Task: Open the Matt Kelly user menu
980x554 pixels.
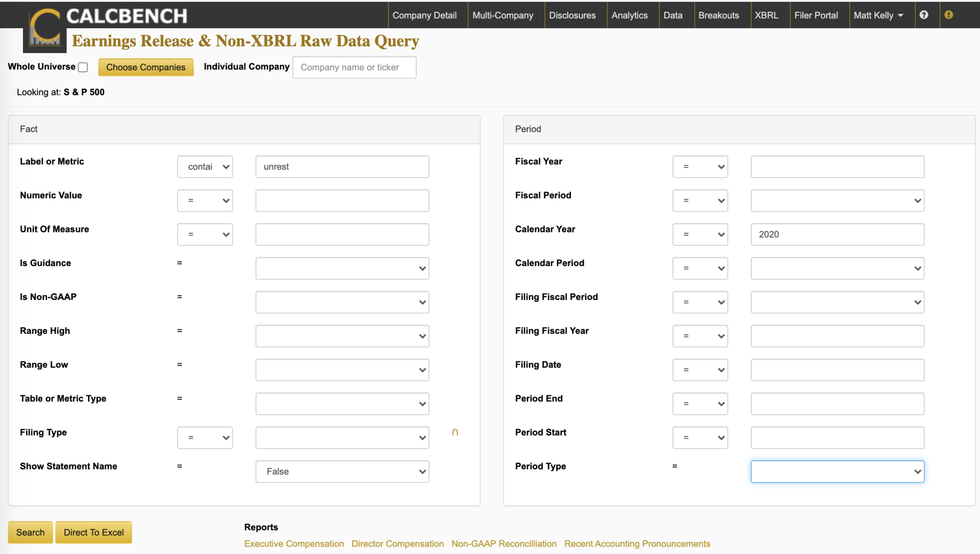Action: [x=878, y=15]
